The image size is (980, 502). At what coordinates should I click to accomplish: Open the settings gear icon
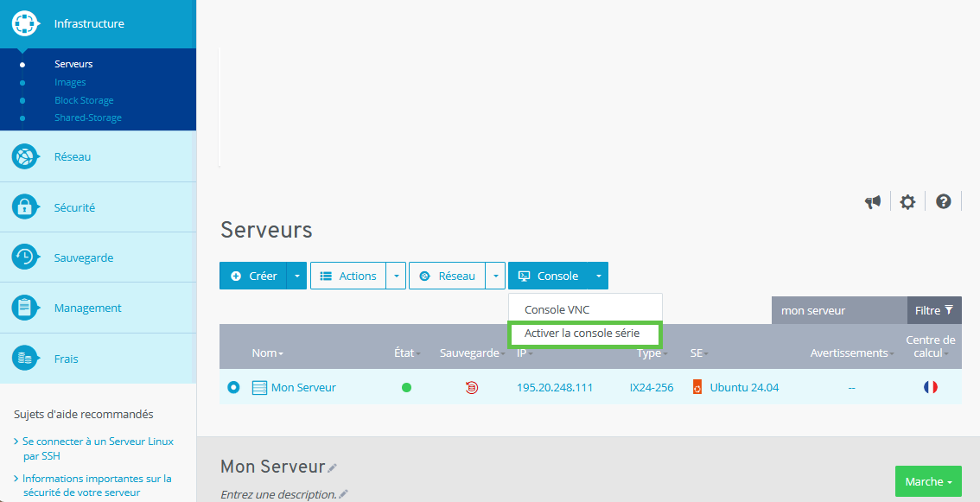click(907, 201)
